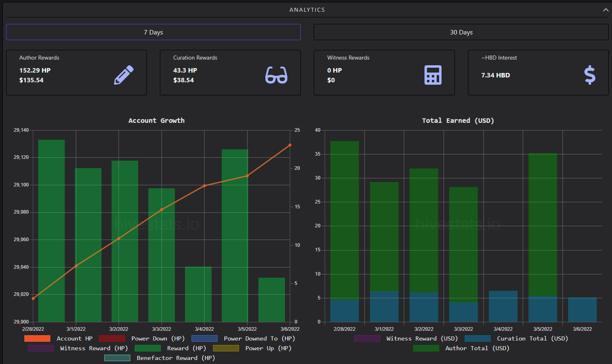Click the pencil icon in Author Rewards
Viewport: 612px width, 364px height.
tap(124, 75)
